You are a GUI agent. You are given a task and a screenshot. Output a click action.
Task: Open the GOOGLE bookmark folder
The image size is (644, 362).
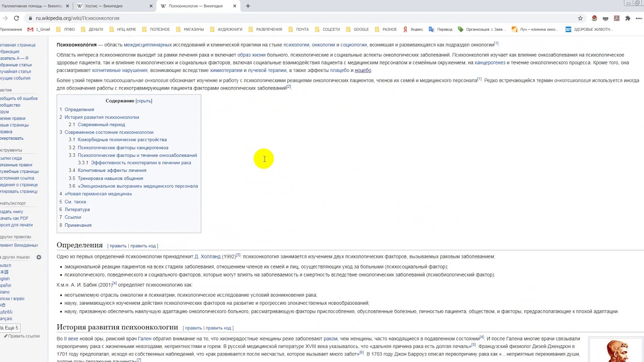coord(358,29)
